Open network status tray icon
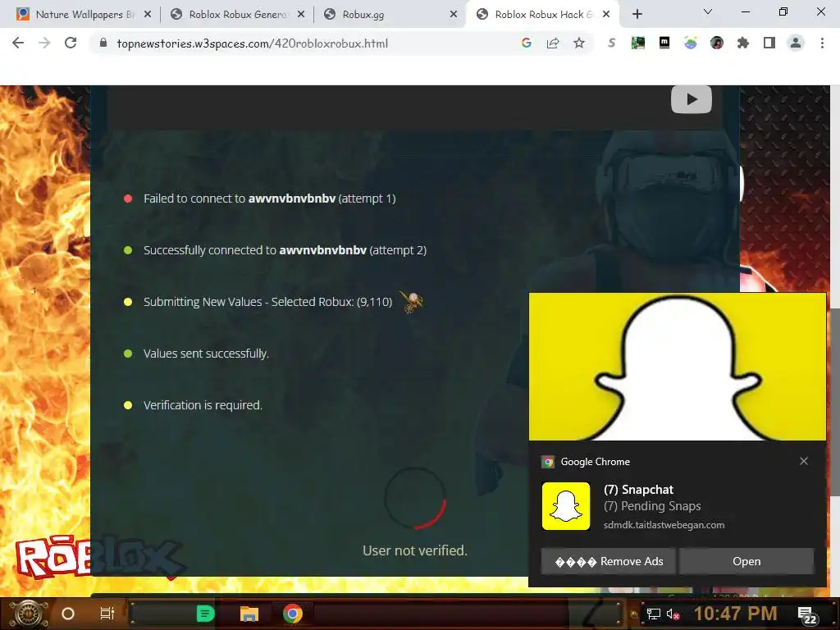 tap(653, 614)
